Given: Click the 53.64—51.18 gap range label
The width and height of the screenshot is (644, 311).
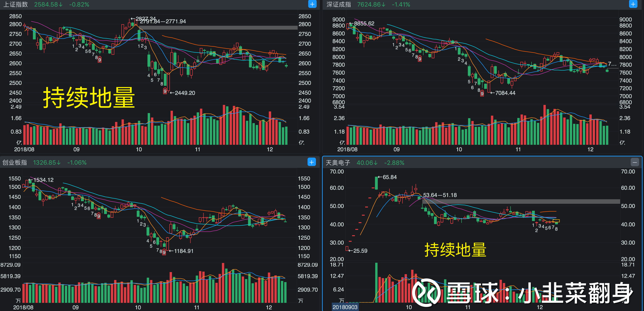Looking at the screenshot, I should click(x=440, y=195).
